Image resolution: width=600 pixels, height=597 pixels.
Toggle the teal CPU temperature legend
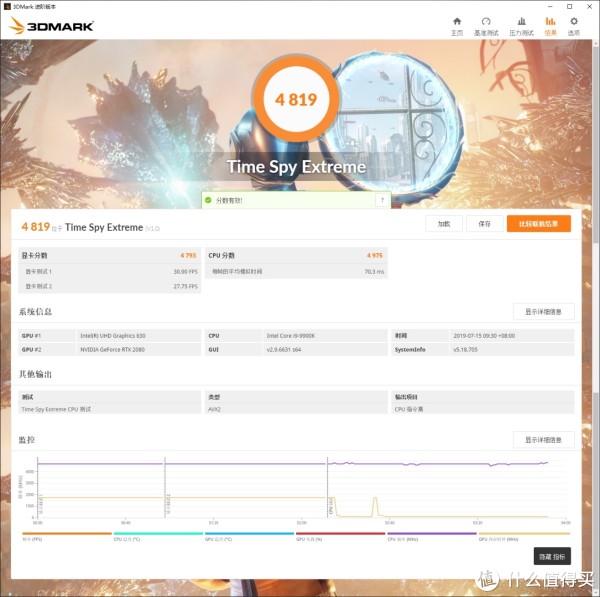coord(158,533)
